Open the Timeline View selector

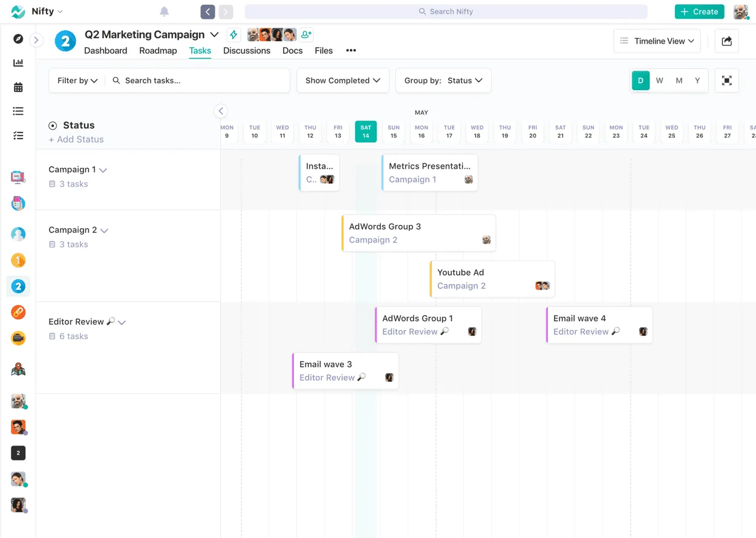click(x=657, y=41)
